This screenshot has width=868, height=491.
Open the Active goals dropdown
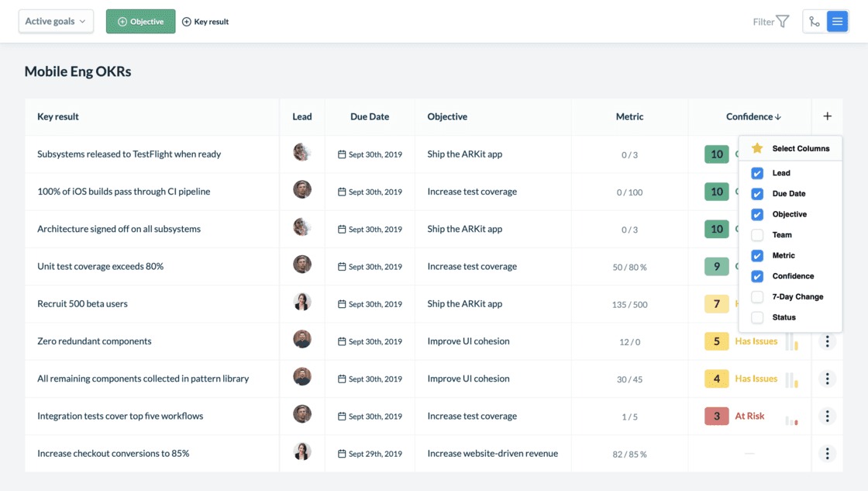pyautogui.click(x=56, y=22)
